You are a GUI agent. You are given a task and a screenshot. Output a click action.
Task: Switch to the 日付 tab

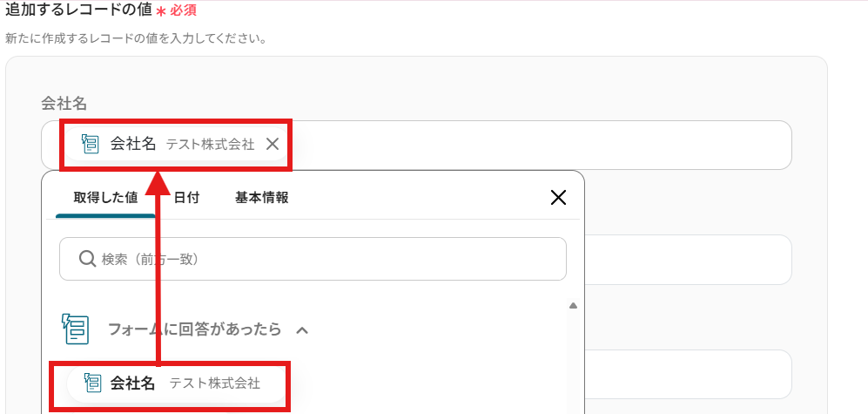coord(186,197)
